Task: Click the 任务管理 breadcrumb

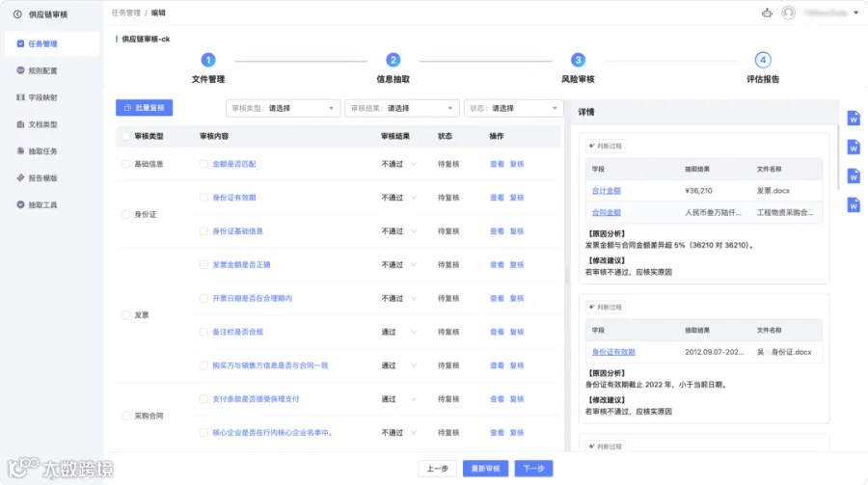Action: pyautogui.click(x=125, y=13)
